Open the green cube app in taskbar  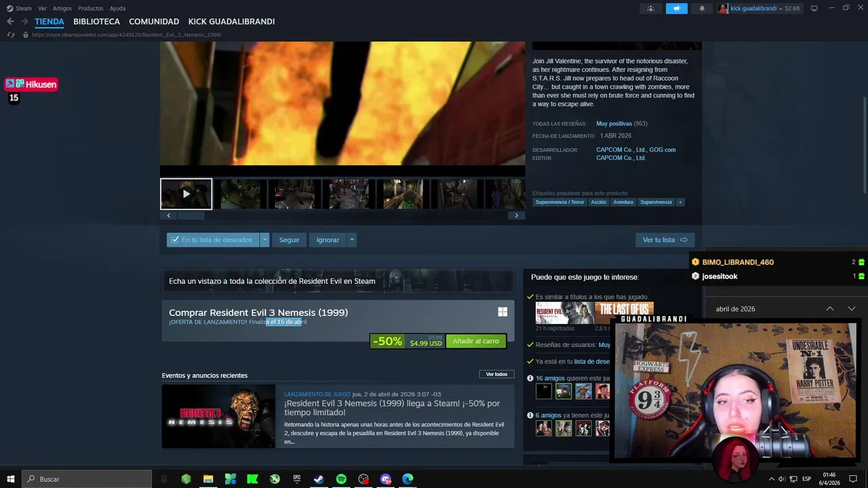(x=186, y=479)
